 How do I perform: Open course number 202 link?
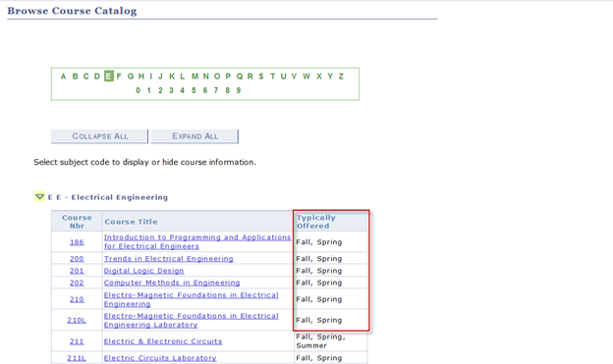77,283
